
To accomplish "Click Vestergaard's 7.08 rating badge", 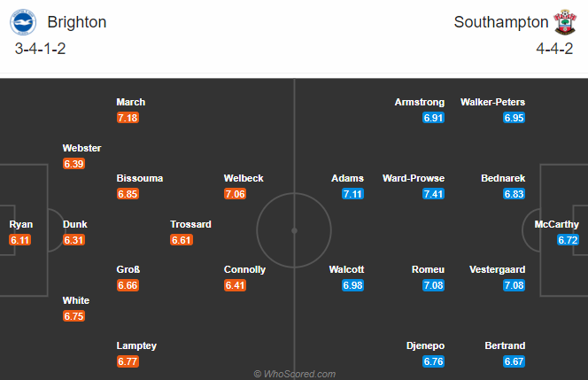I will coord(514,285).
